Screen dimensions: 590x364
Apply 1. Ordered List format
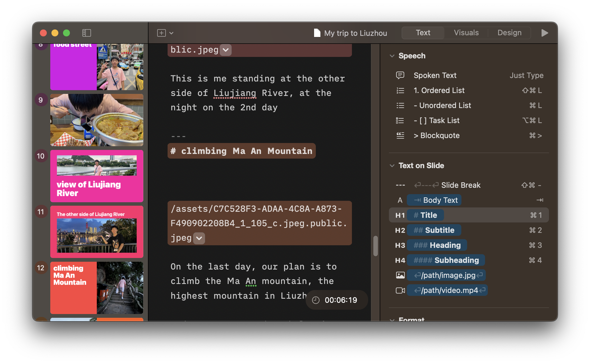coord(469,90)
